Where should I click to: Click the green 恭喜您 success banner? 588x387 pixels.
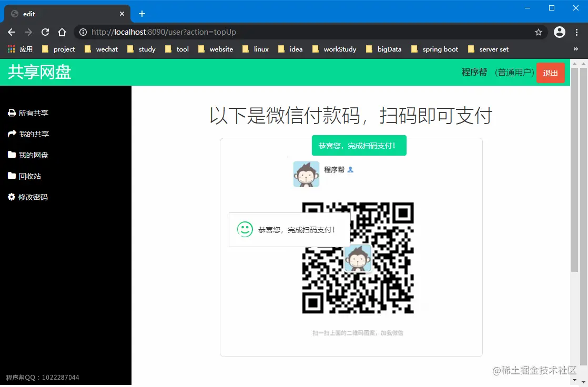[x=359, y=146]
